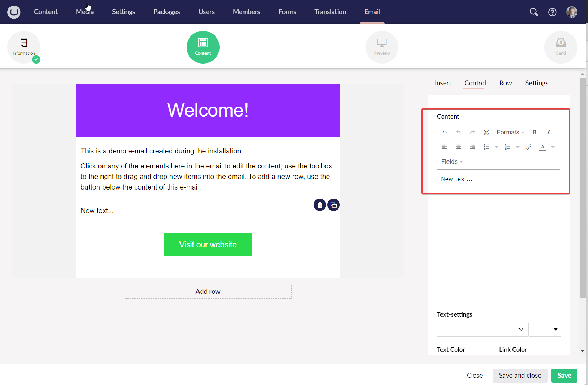Image resolution: width=588 pixels, height=385 pixels.
Task: Toggle italic formatting
Action: click(548, 132)
